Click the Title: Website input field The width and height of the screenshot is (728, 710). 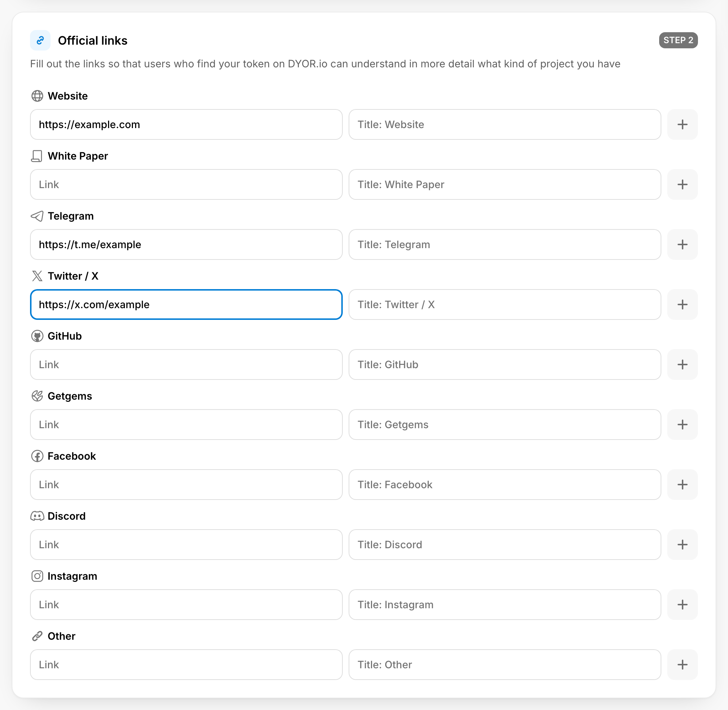pos(505,124)
